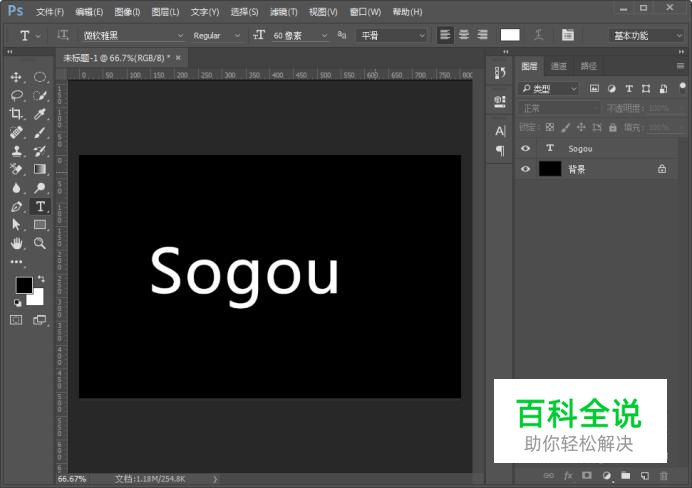This screenshot has width=692, height=488.
Task: Select the Hand tool
Action: [16, 243]
